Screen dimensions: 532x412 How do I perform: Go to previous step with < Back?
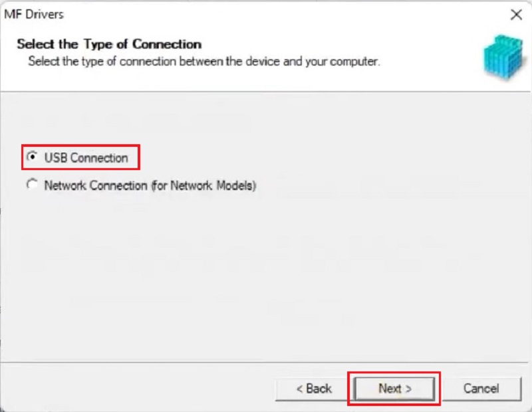[x=314, y=389]
